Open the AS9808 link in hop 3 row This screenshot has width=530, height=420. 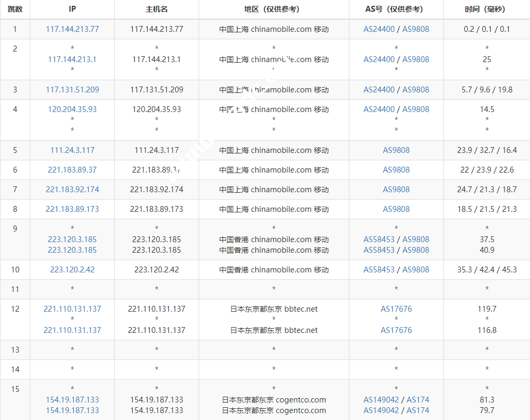pos(415,90)
